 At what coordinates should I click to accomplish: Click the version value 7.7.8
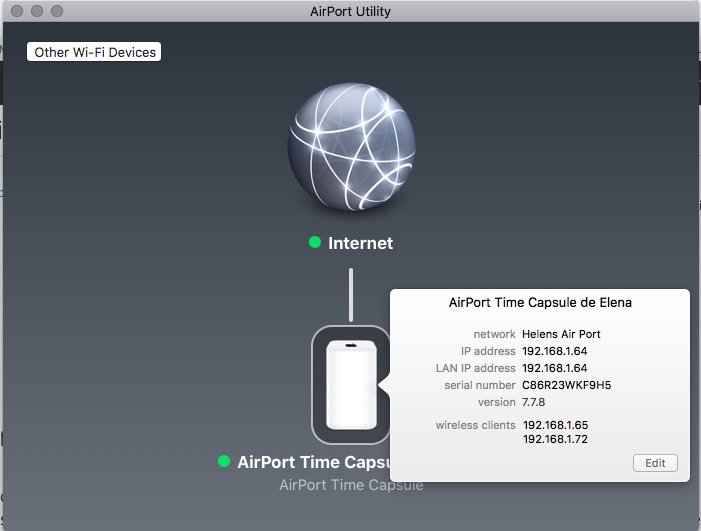pos(533,402)
